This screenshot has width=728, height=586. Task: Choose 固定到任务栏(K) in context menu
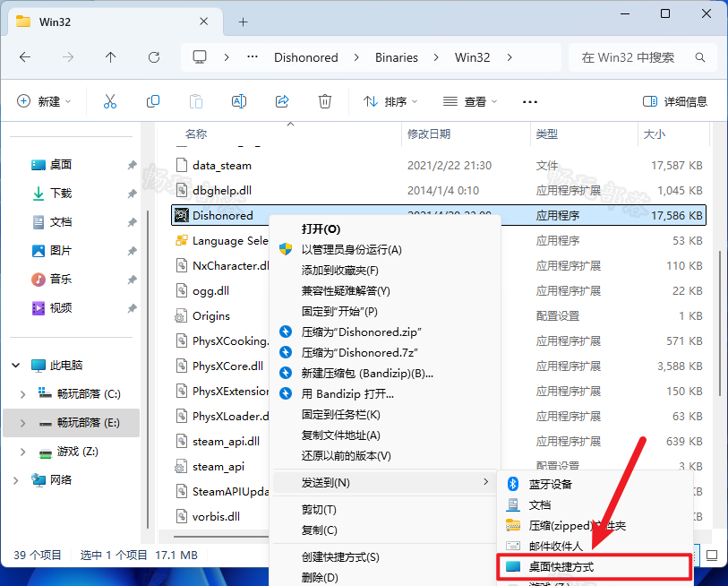click(x=341, y=415)
